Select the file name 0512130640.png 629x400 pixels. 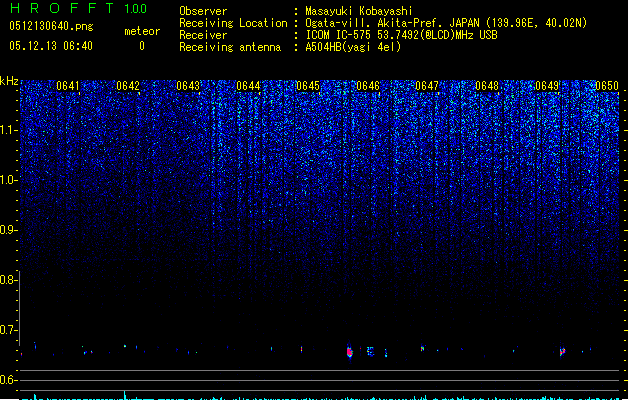[51, 26]
